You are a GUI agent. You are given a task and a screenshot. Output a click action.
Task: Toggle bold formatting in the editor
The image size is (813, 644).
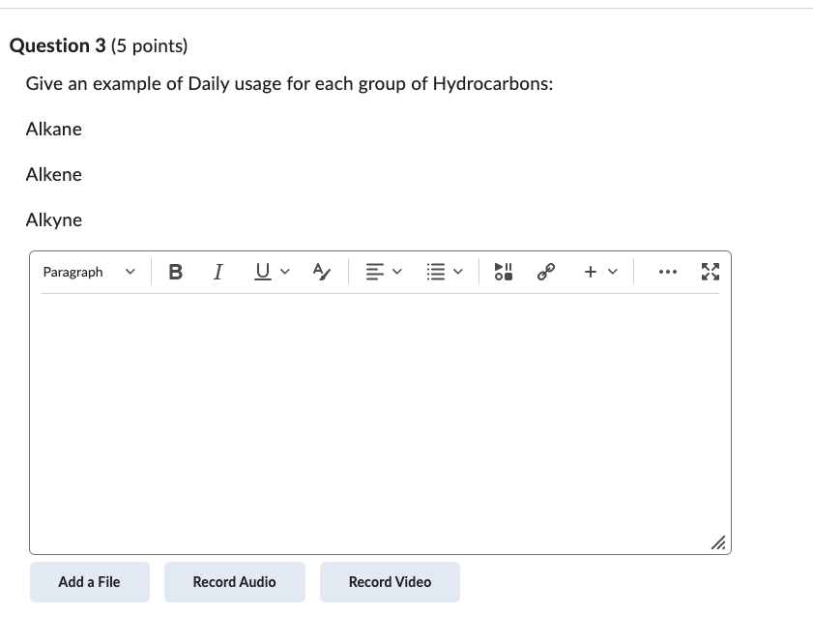[x=175, y=272]
